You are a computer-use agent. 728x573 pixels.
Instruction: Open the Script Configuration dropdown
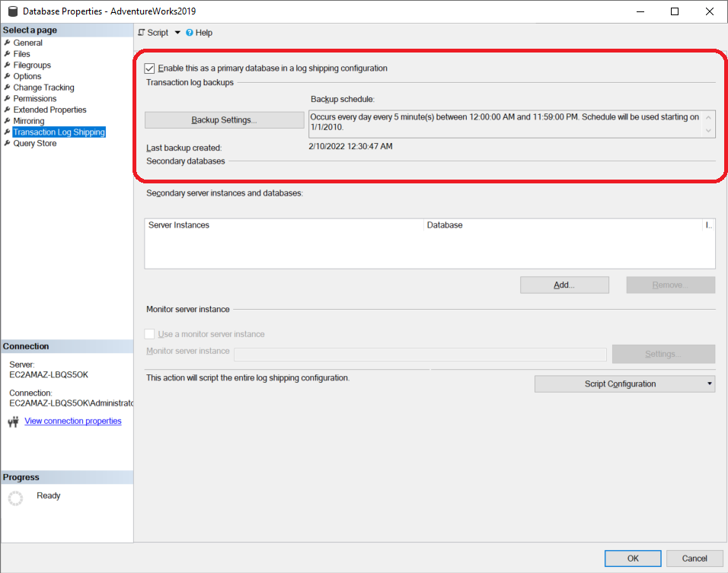click(x=624, y=384)
